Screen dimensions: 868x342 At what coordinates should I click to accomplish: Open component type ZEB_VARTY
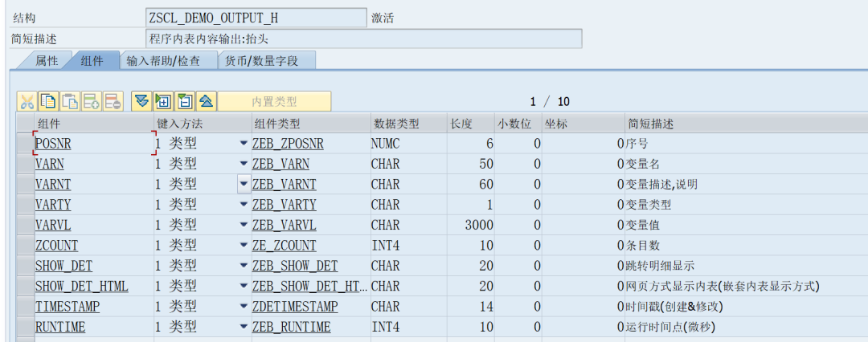point(284,206)
